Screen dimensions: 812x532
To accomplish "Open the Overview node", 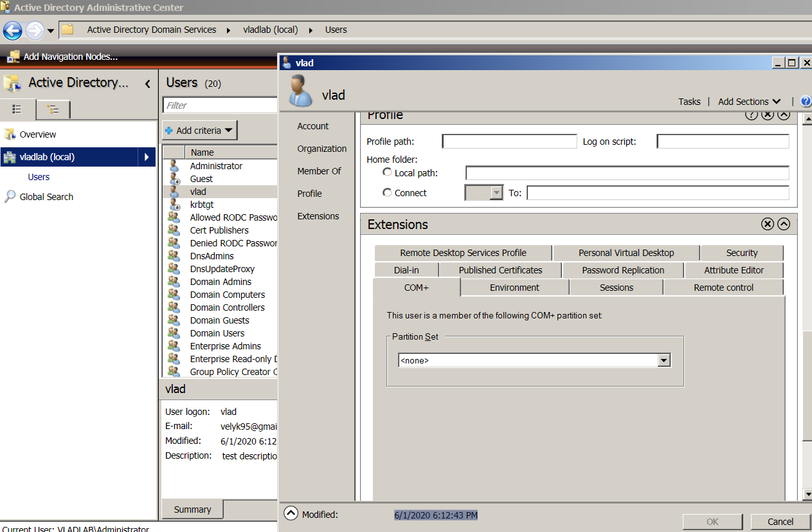I will pyautogui.click(x=38, y=134).
